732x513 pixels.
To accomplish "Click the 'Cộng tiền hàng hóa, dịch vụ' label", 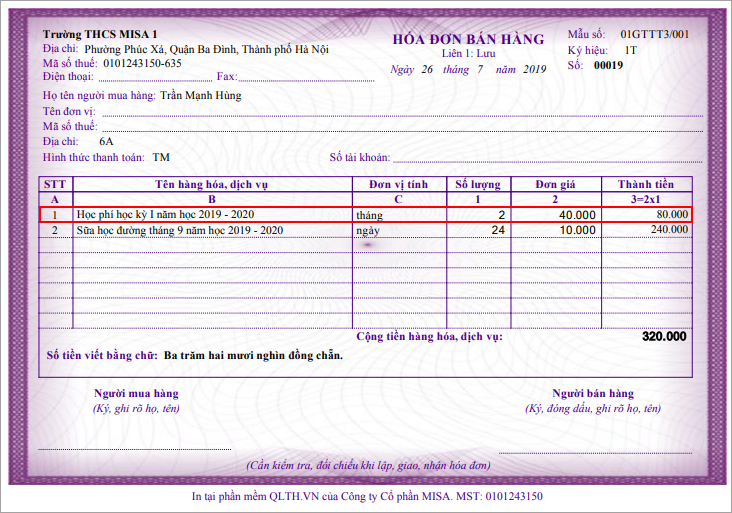I will click(429, 337).
